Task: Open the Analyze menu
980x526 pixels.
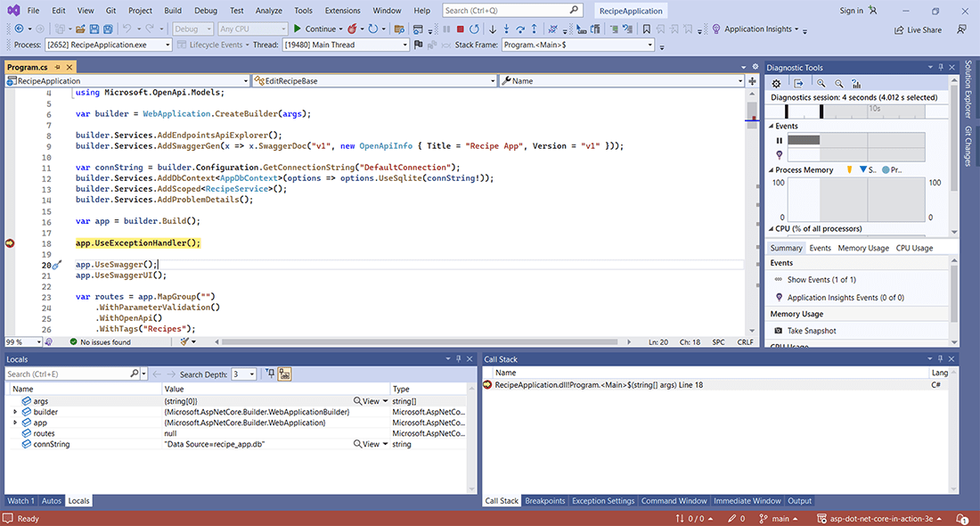Action: coord(268,11)
